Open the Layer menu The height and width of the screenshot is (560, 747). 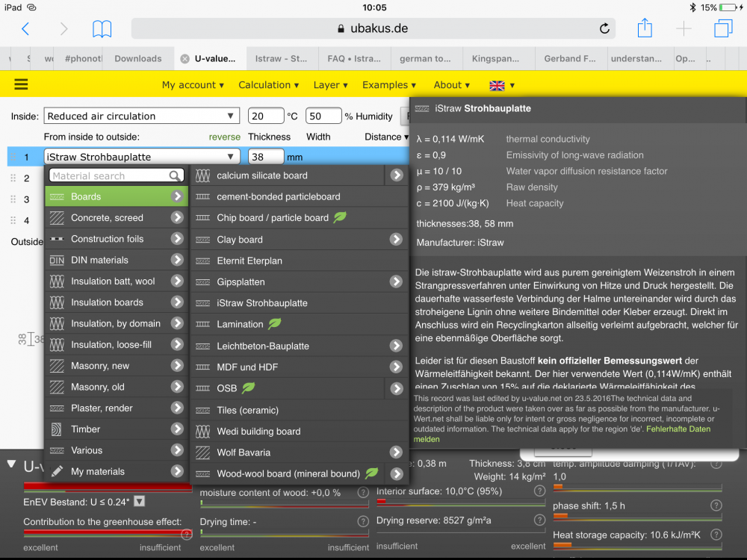[x=331, y=85]
